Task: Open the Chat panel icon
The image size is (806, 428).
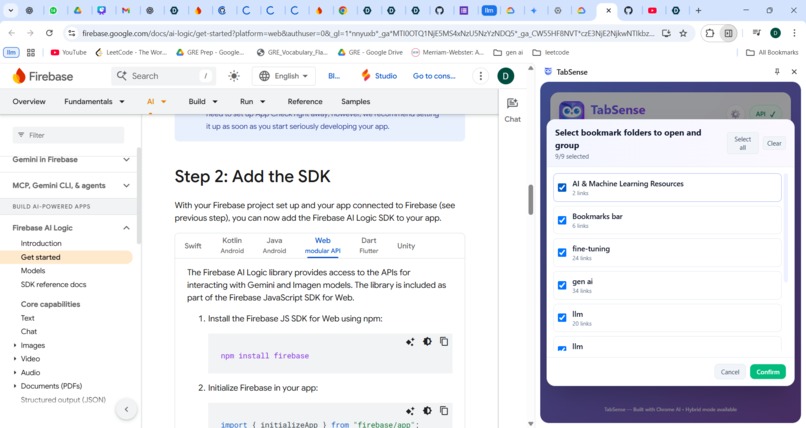Action: point(512,110)
